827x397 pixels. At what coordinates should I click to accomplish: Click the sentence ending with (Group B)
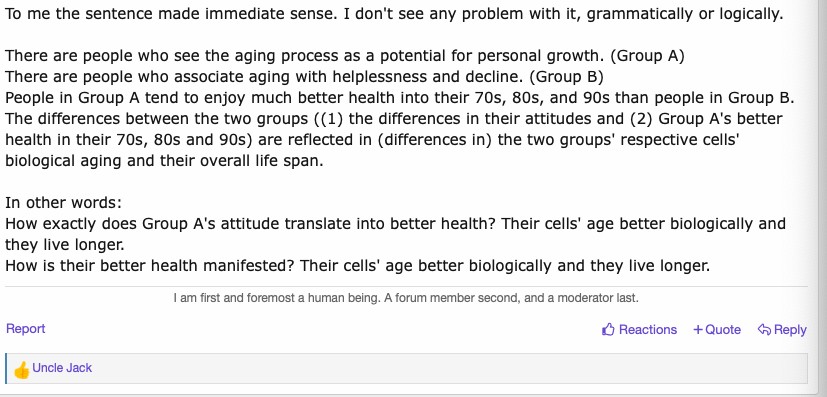coord(304,77)
